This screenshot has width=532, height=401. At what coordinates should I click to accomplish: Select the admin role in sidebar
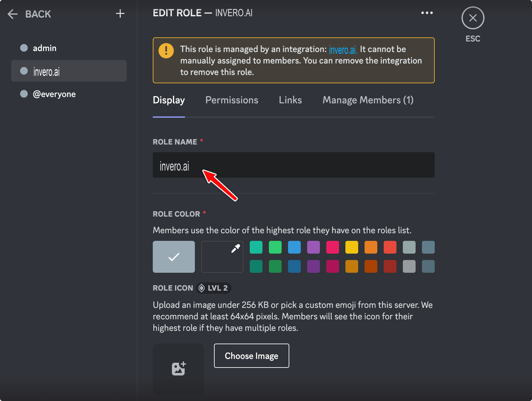click(x=69, y=48)
